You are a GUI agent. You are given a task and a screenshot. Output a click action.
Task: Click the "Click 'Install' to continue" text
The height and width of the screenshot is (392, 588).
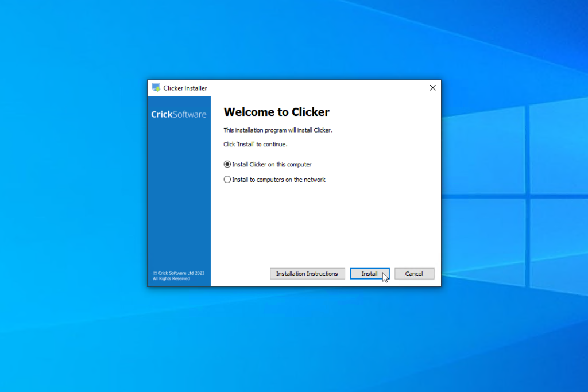[x=256, y=144]
